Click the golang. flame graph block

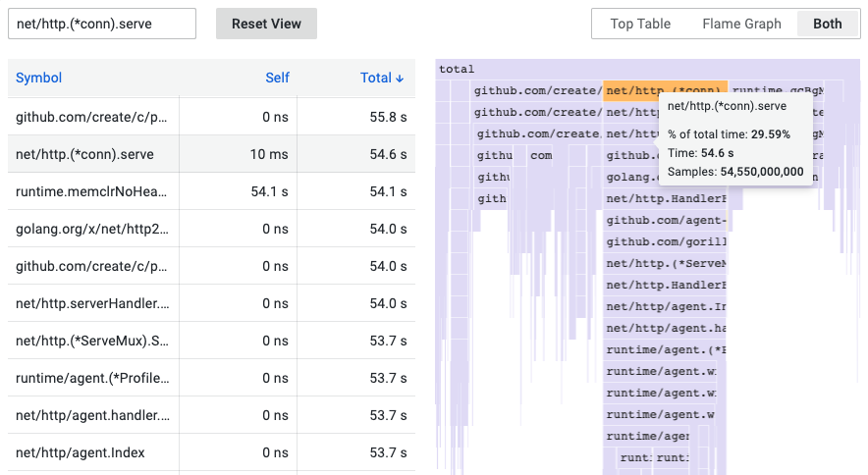tap(629, 178)
